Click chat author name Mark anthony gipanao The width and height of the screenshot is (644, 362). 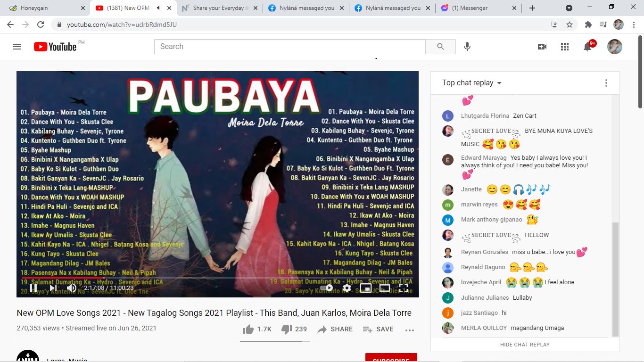(492, 220)
